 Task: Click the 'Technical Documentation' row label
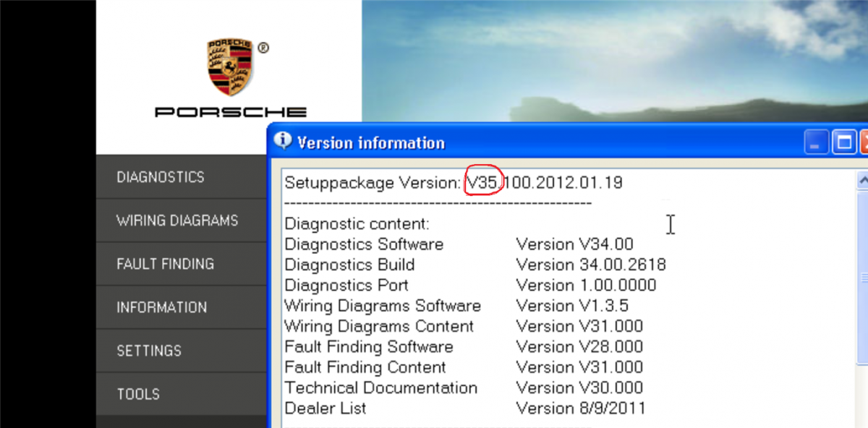[381, 388]
